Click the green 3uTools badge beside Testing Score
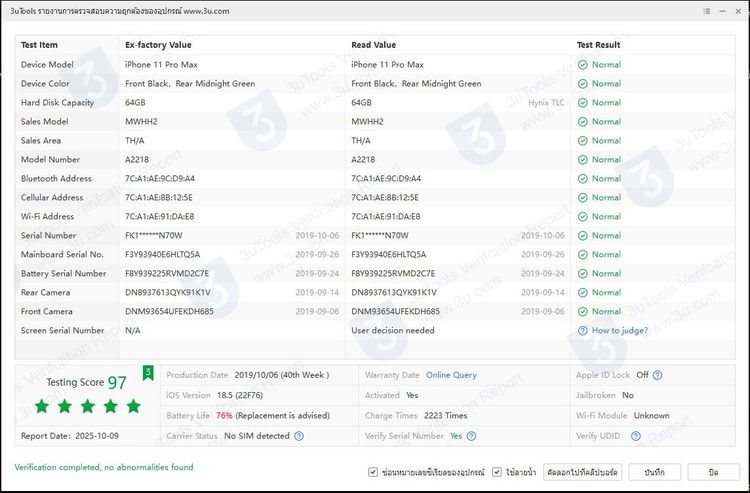The height and width of the screenshot is (493, 750). pyautogui.click(x=148, y=373)
